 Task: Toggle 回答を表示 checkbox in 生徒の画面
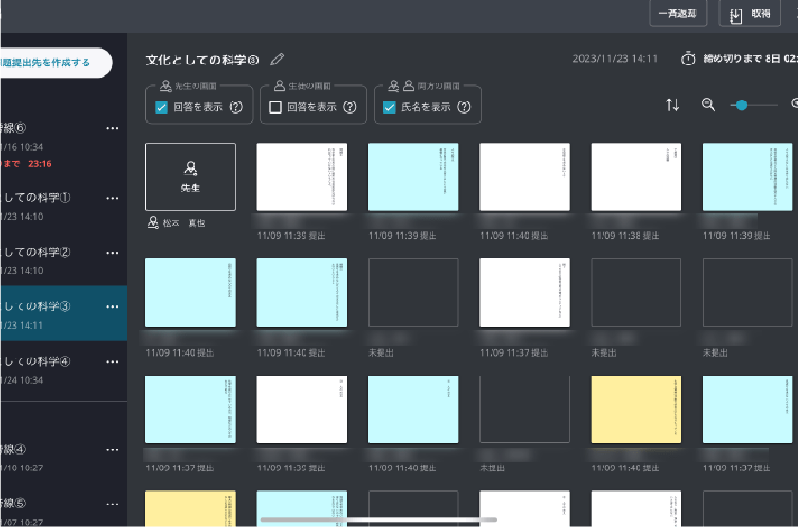click(275, 107)
